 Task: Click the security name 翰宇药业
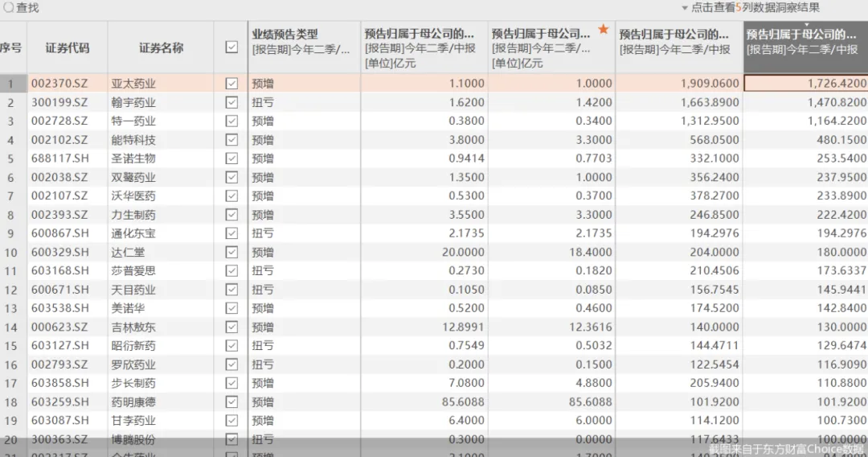click(x=133, y=102)
